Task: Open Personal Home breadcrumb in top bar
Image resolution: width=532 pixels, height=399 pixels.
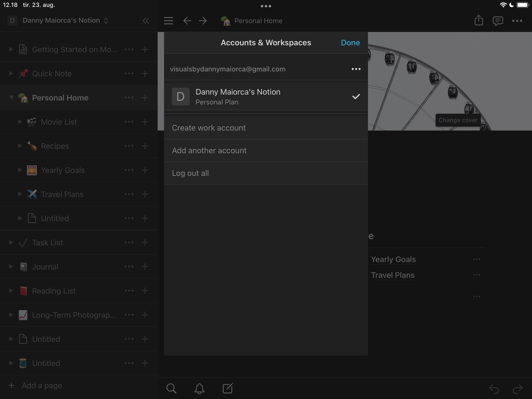Action: point(251,21)
